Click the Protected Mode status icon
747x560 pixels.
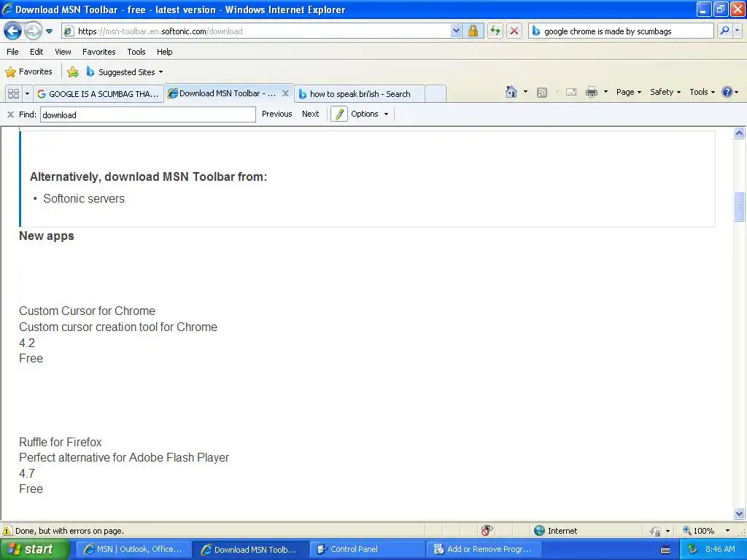point(656,531)
